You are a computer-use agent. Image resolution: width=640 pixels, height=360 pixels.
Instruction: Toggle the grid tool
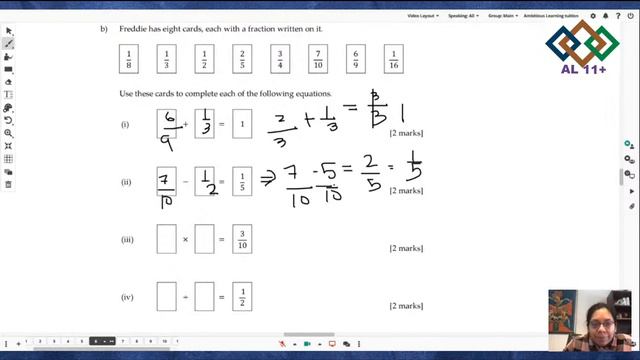coord(9,159)
